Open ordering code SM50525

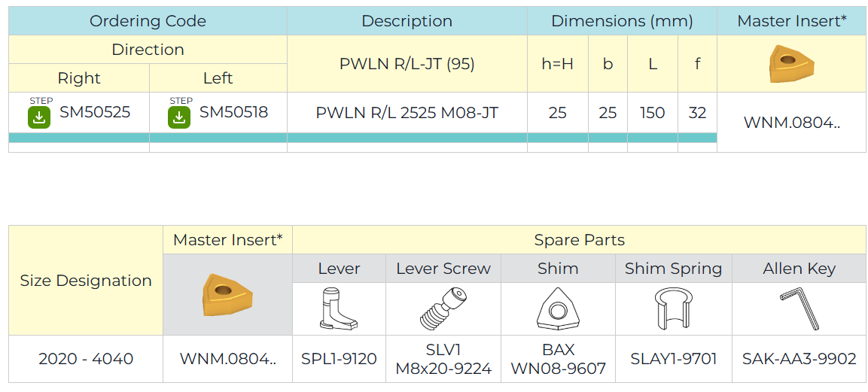tap(95, 112)
